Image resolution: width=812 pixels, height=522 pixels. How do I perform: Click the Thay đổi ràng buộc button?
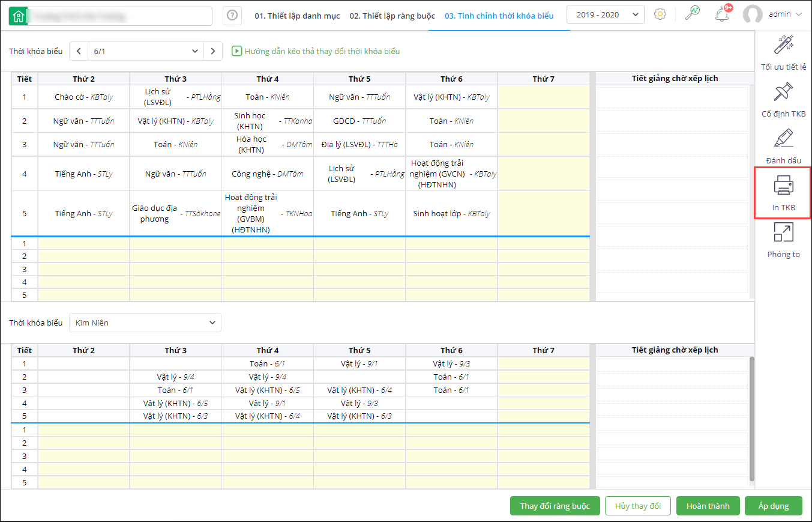555,506
